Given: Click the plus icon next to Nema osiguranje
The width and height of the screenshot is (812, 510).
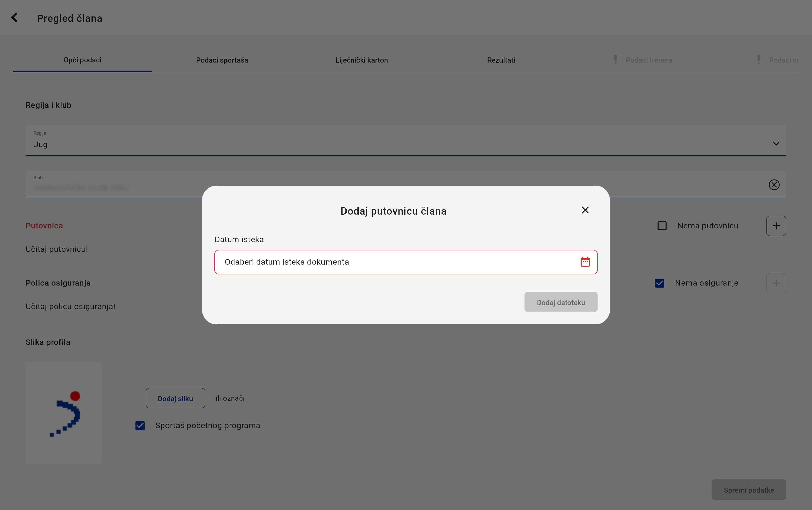Looking at the screenshot, I should (x=776, y=283).
